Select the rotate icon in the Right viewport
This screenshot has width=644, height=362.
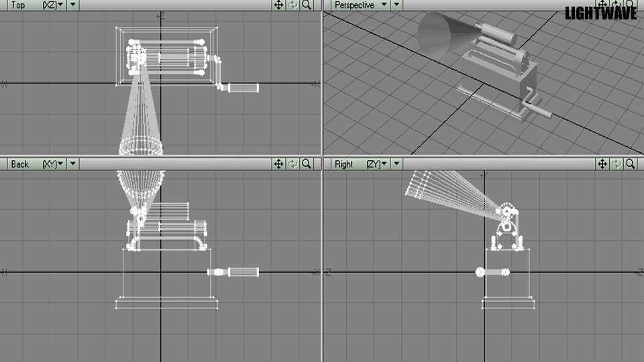click(616, 164)
